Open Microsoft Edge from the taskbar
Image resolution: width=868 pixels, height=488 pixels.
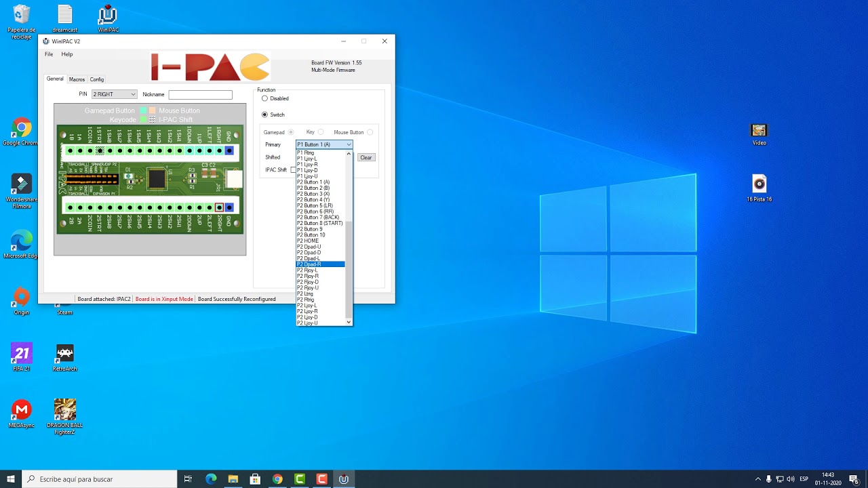pyautogui.click(x=211, y=479)
